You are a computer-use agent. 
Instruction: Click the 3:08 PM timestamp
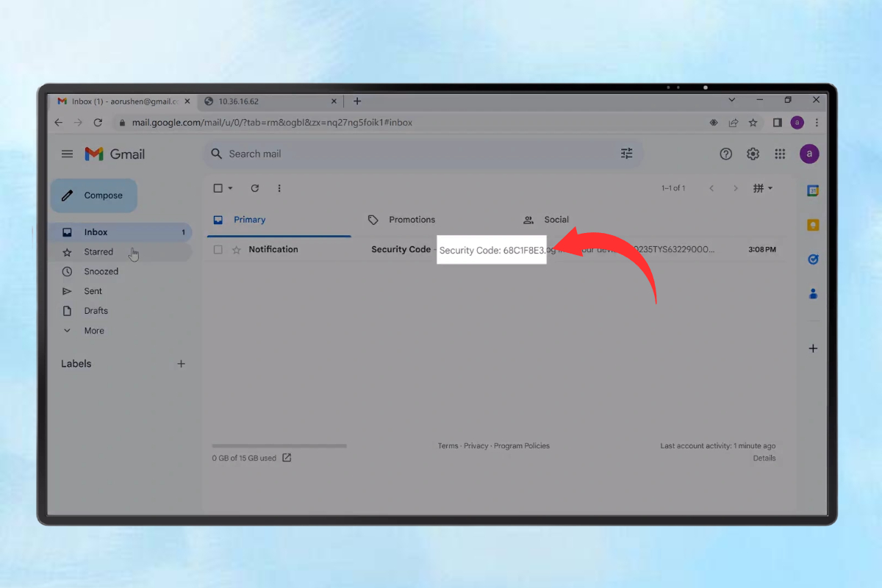pyautogui.click(x=762, y=250)
